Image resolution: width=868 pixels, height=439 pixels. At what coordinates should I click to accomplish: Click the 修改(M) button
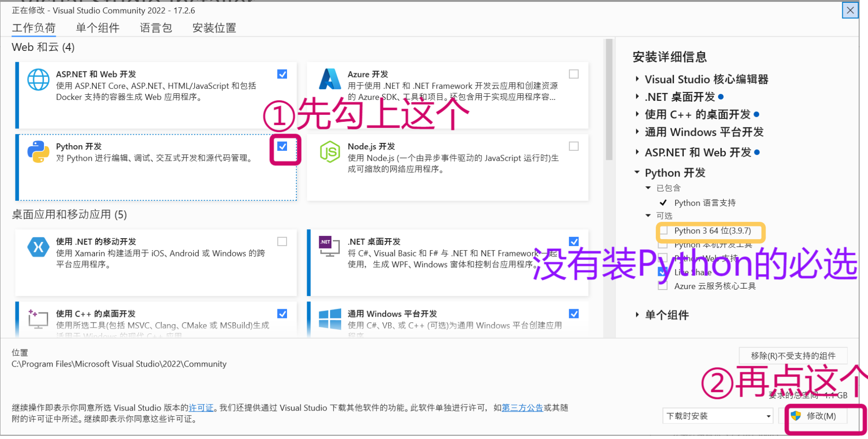pyautogui.click(x=821, y=416)
